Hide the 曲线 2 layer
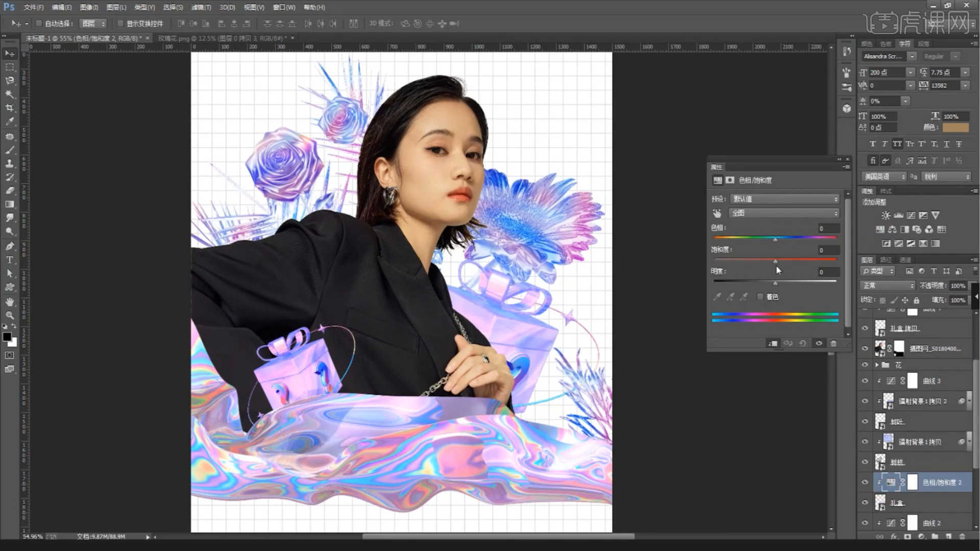This screenshot has height=551, width=980. 865,523
